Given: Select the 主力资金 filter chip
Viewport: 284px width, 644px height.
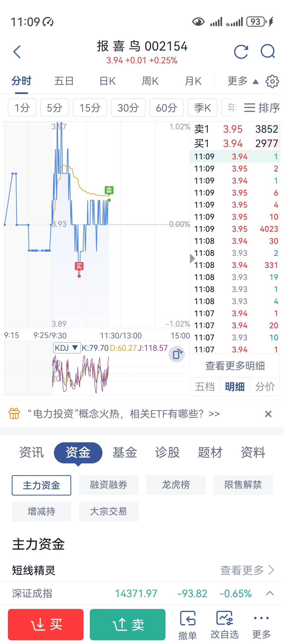Looking at the screenshot, I should 42,485.
